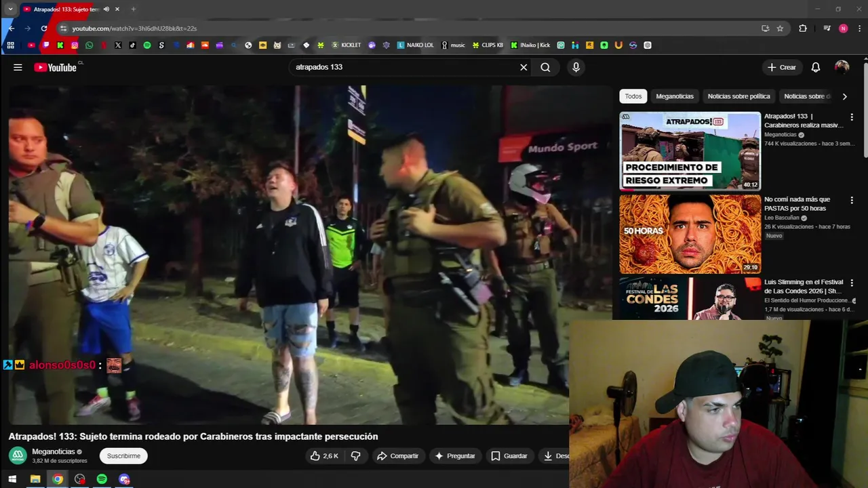Viewport: 868px width, 488px height.
Task: Open the 'music' bookmark
Action: 454,45
